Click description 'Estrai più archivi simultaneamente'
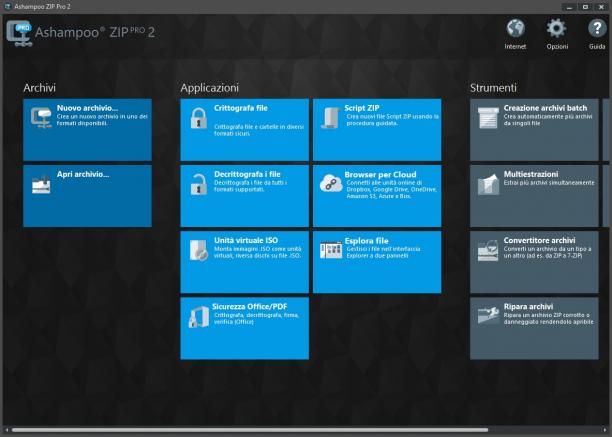Image resolution: width=612 pixels, height=437 pixels. [549, 183]
